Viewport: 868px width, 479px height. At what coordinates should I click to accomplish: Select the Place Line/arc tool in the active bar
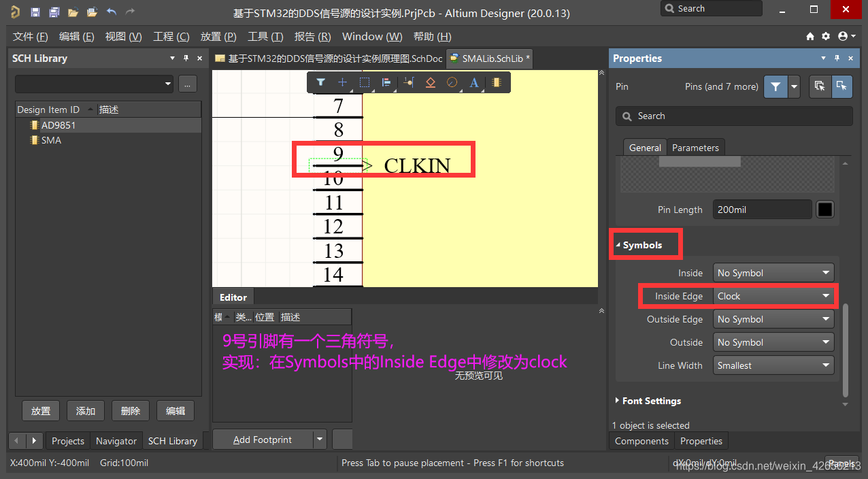point(452,82)
